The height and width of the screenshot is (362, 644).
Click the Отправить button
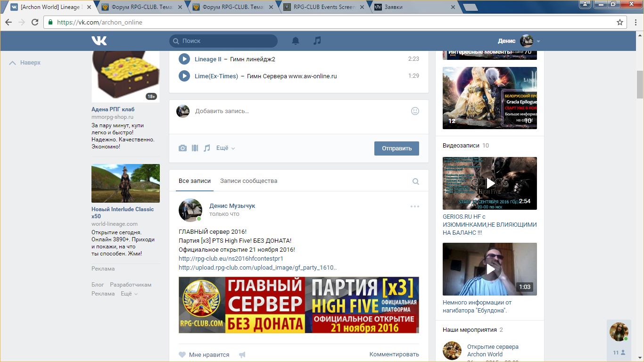point(396,148)
